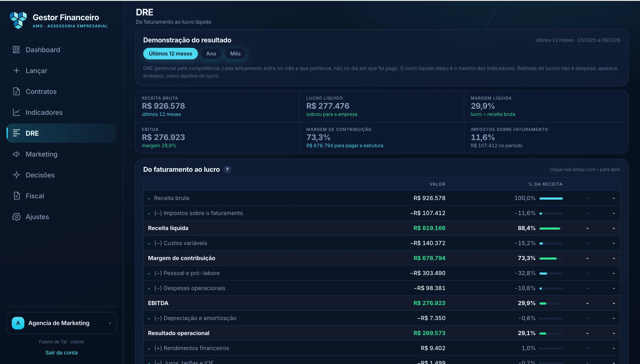This screenshot has height=364, width=640.
Task: Click the Ajustes gear icon
Action: (x=16, y=217)
